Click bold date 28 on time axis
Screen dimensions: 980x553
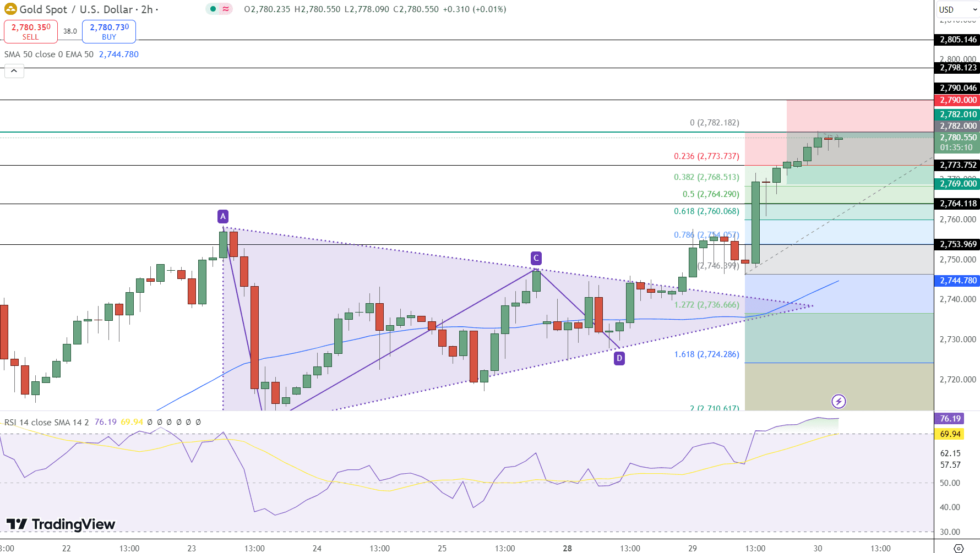point(568,548)
